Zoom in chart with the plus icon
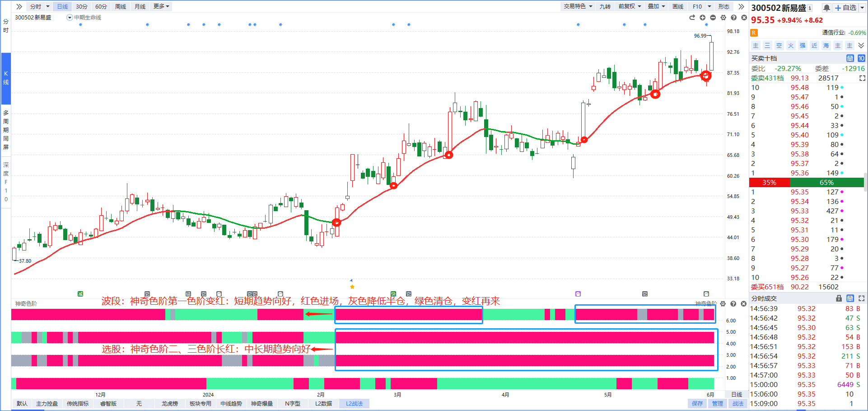868x411 pixels. coord(702,18)
